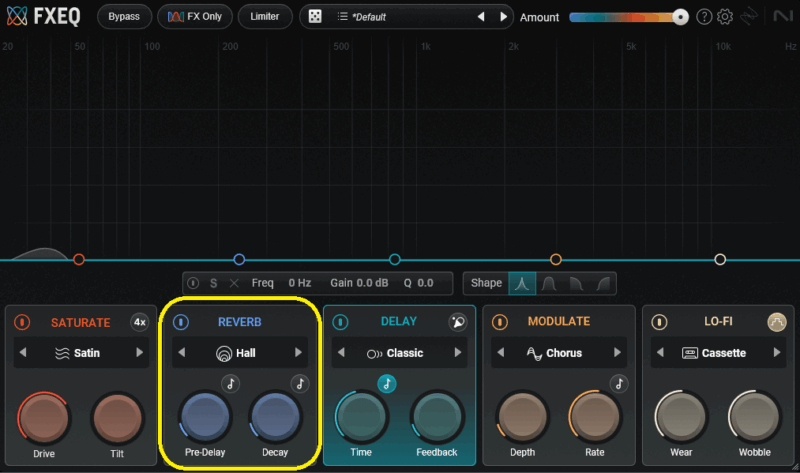Toggle the Saturate module power button
800x473 pixels.
click(x=22, y=322)
